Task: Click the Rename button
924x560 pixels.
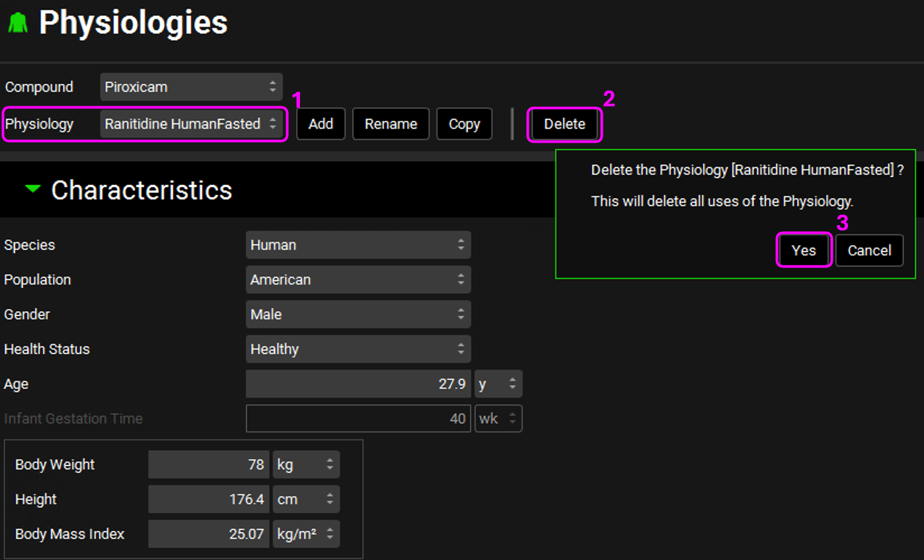Action: click(x=391, y=124)
